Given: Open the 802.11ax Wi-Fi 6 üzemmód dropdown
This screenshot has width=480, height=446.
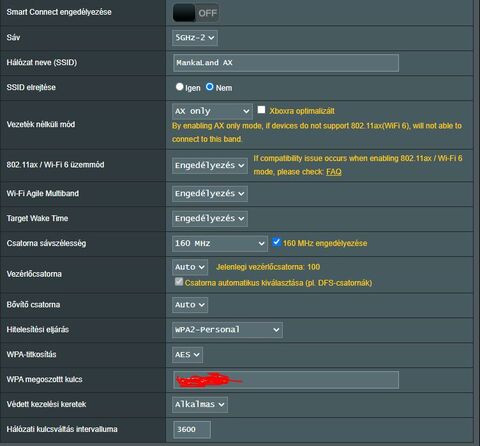Looking at the screenshot, I should (210, 166).
